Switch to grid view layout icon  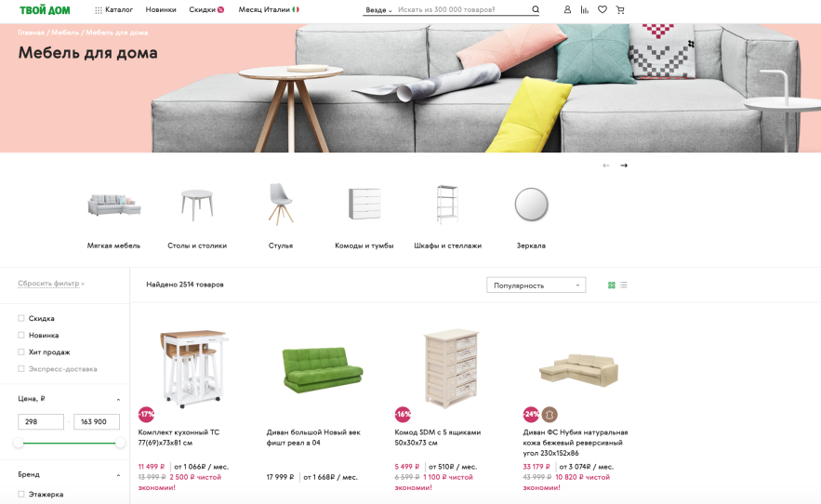tap(611, 285)
